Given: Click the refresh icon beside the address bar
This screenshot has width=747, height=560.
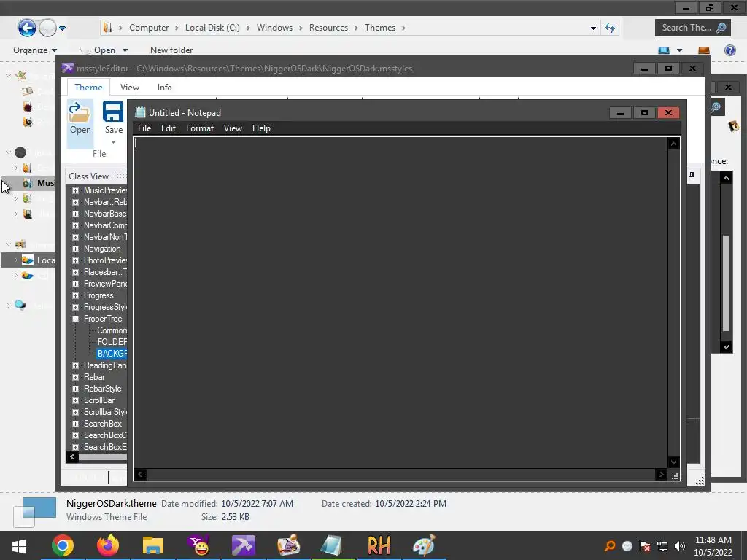Looking at the screenshot, I should click(x=610, y=28).
